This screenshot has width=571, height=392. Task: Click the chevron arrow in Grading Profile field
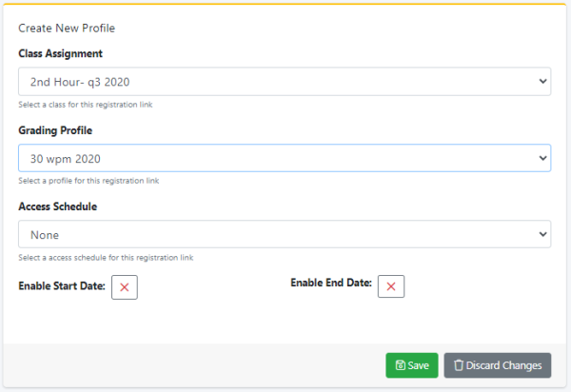(x=543, y=158)
